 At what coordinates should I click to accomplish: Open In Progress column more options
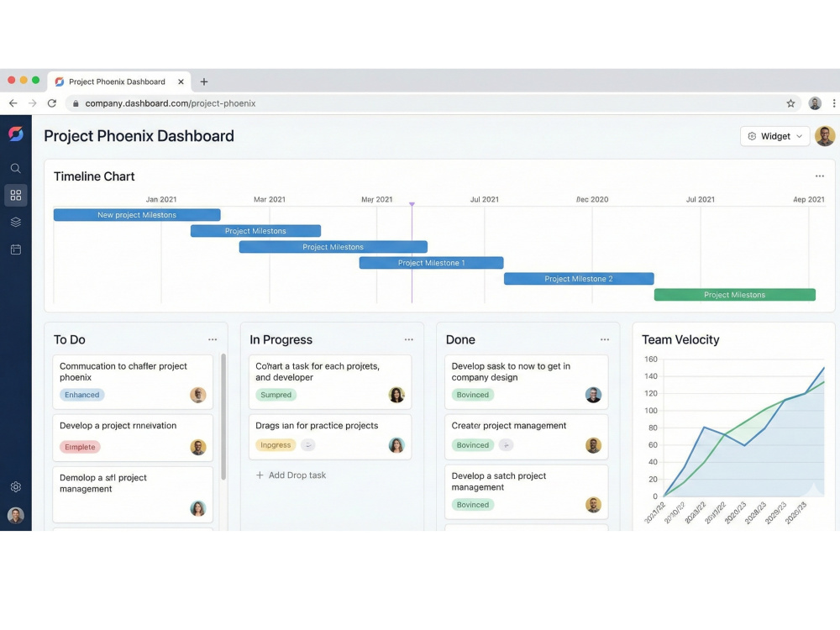pyautogui.click(x=409, y=339)
